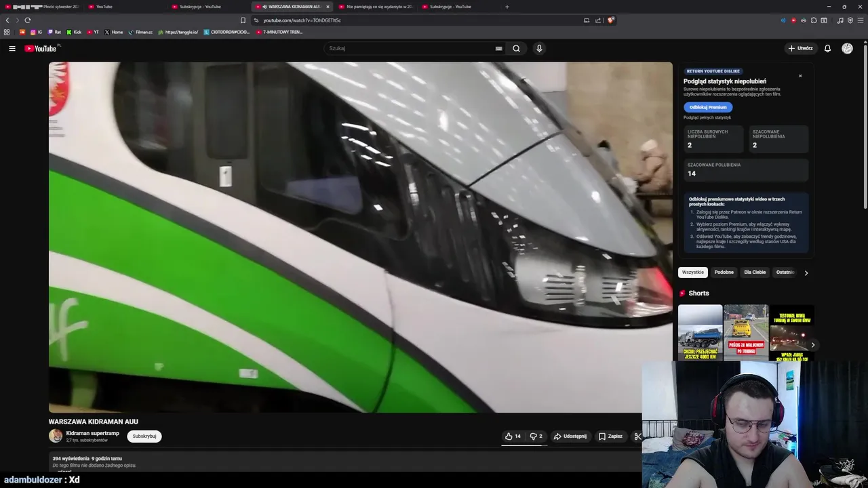
Task: Open the Kick bookmark
Action: tap(74, 32)
